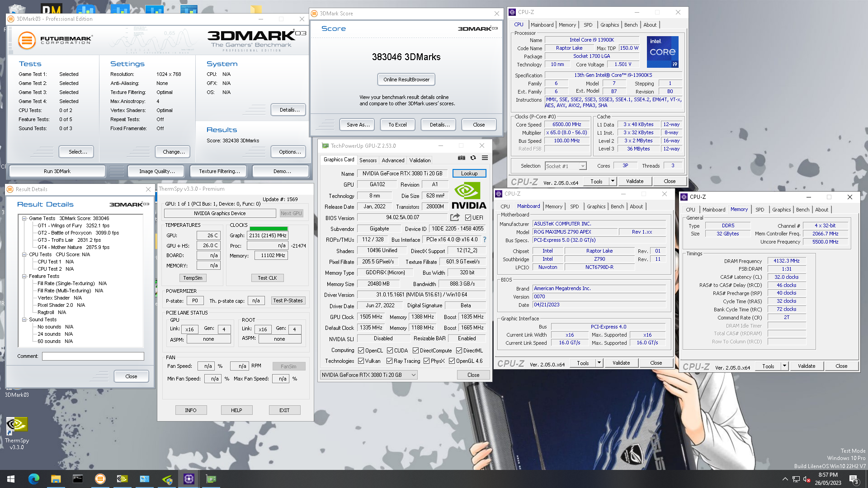Toggle the DirectCompute checkbox
868x488 pixels.
[x=415, y=350]
